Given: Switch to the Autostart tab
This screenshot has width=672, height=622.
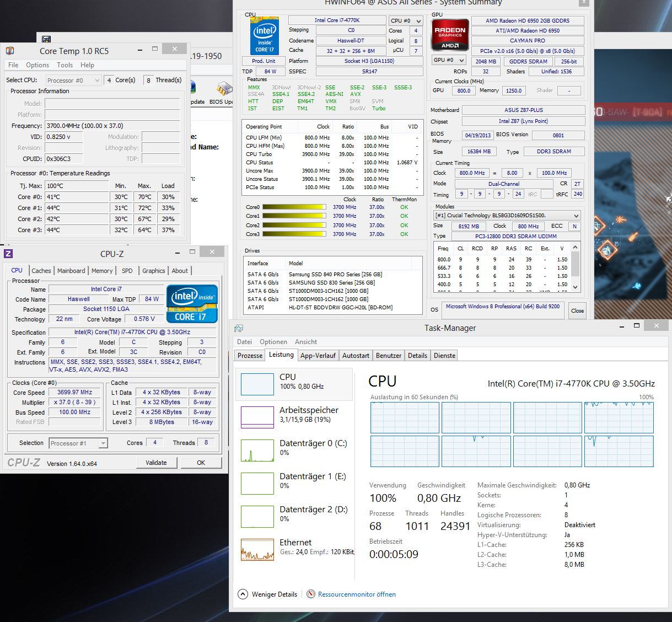Looking at the screenshot, I should coord(356,356).
